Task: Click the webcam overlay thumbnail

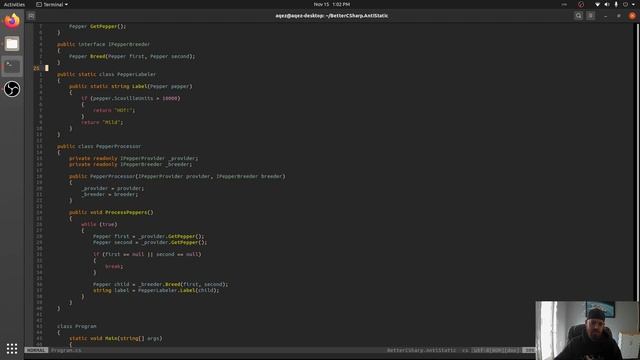Action: pos(587,330)
